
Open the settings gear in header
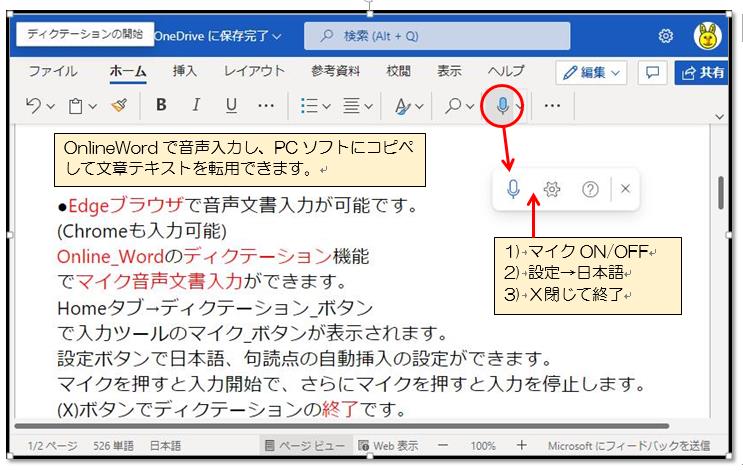point(666,36)
